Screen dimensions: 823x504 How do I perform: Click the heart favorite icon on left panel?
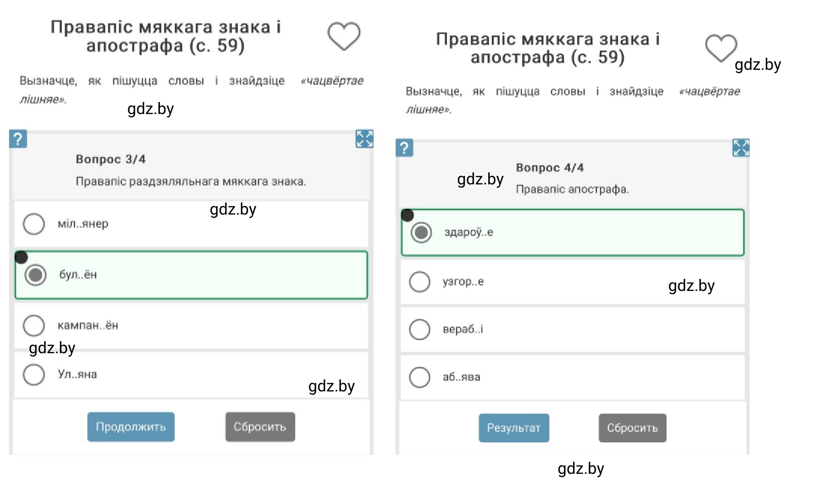click(x=344, y=36)
